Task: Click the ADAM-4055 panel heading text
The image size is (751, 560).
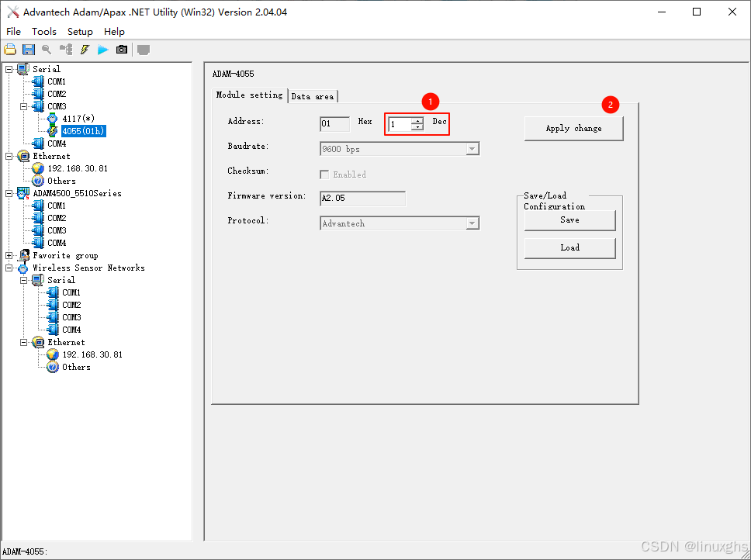Action: point(234,74)
